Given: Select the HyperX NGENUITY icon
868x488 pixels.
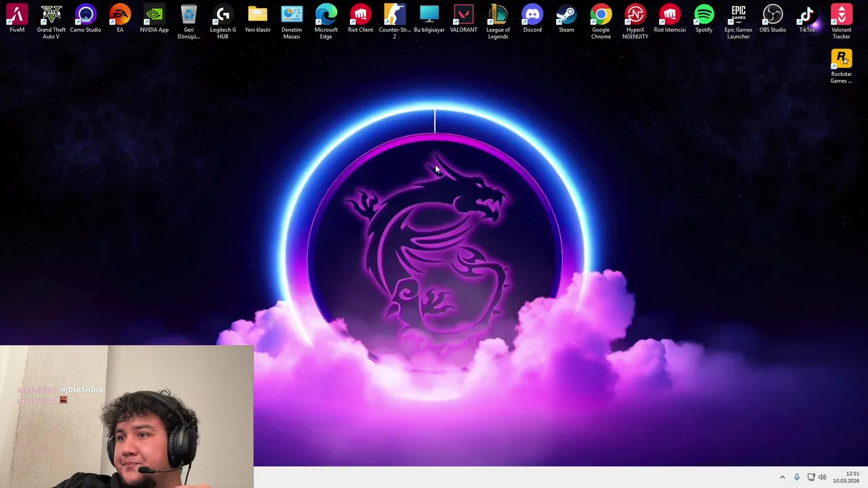Looking at the screenshot, I should click(635, 21).
